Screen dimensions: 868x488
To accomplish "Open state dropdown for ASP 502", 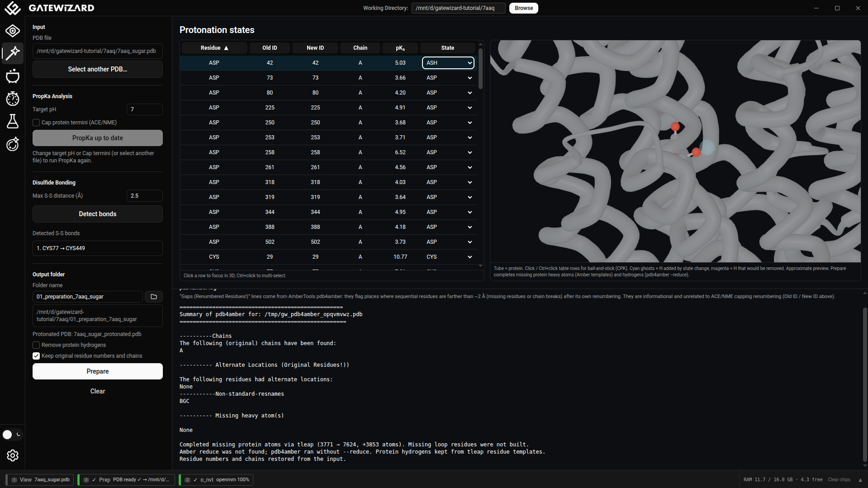I will 448,242.
